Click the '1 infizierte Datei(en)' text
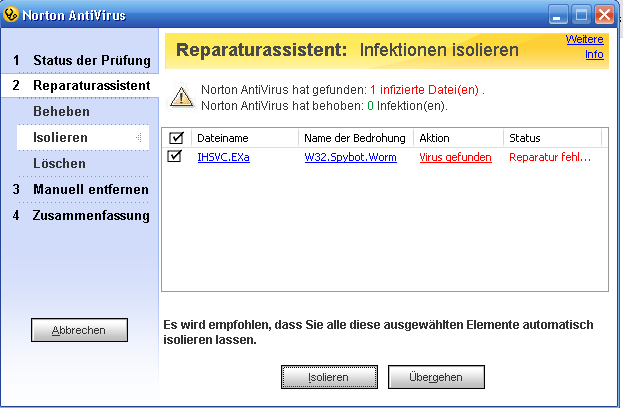The width and height of the screenshot is (623, 408). tap(424, 90)
